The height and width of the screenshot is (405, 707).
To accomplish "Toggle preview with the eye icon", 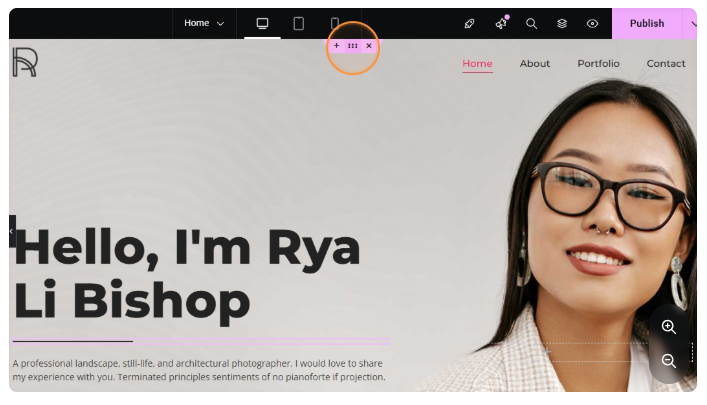I will pyautogui.click(x=592, y=23).
